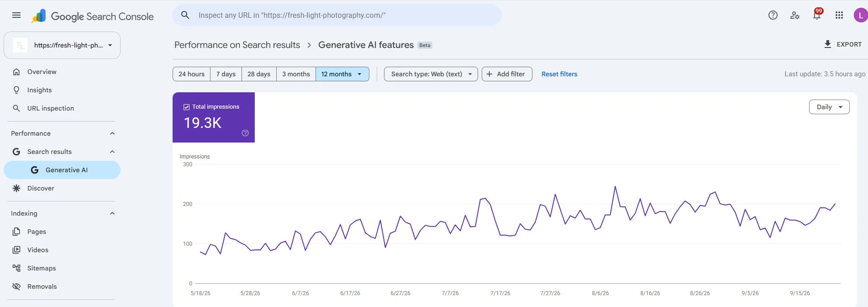Open the Search type: Web (text) dropdown
This screenshot has width=868, height=307.
click(431, 74)
